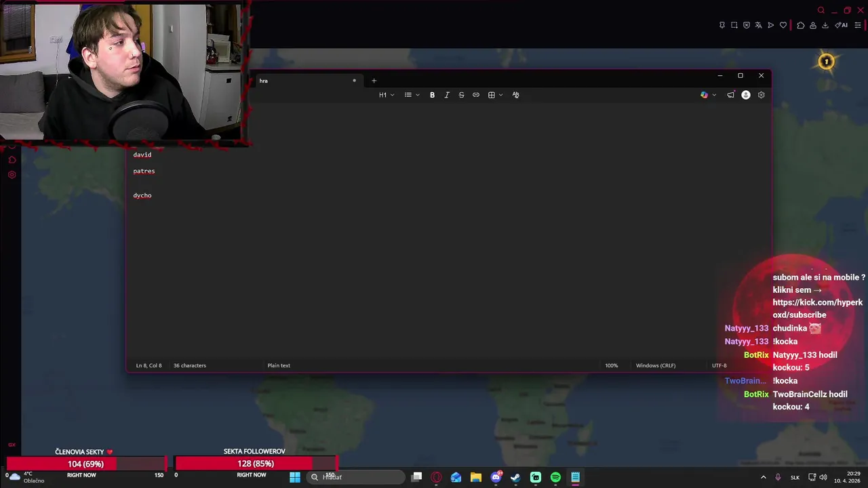Image resolution: width=868 pixels, height=488 pixels.
Task: Click the microphone tray icon
Action: tap(778, 477)
